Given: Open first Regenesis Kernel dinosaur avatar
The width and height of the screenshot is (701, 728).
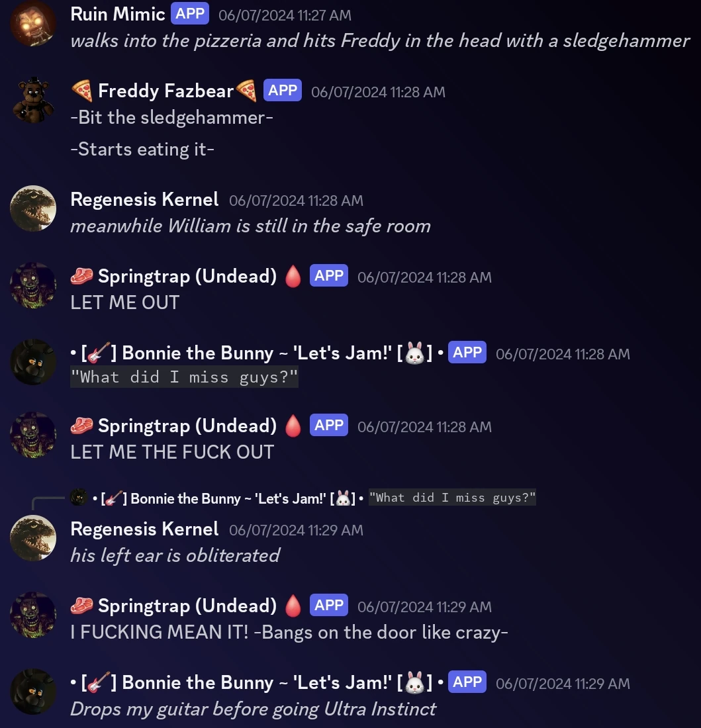Looking at the screenshot, I should [33, 208].
